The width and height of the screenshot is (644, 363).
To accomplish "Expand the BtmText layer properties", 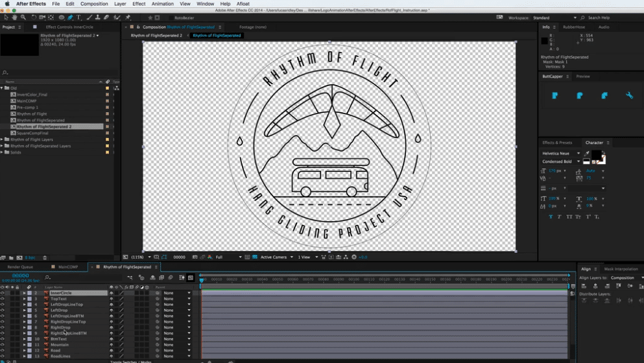I will [24, 339].
